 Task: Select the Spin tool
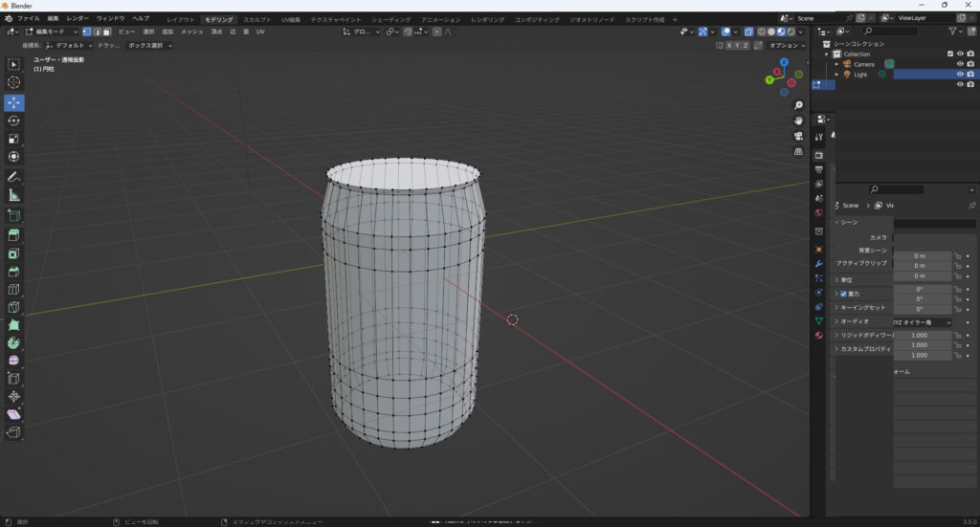pyautogui.click(x=13, y=342)
